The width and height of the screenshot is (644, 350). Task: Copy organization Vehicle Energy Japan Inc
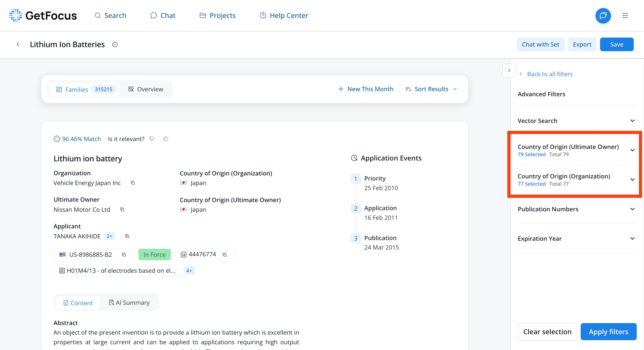[132, 183]
